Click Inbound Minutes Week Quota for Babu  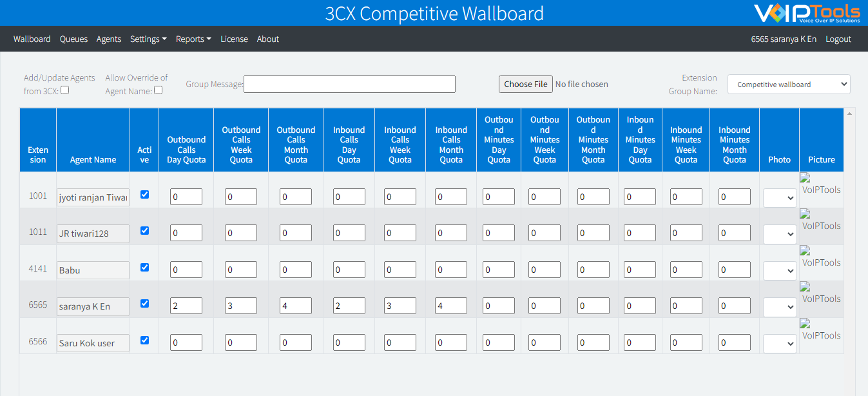[686, 270]
